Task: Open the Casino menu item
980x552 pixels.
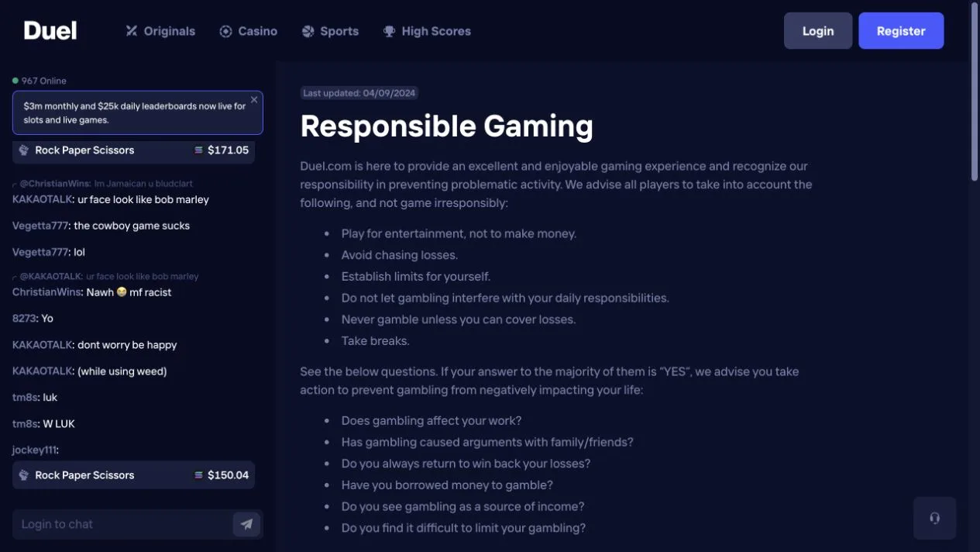Action: tap(248, 31)
